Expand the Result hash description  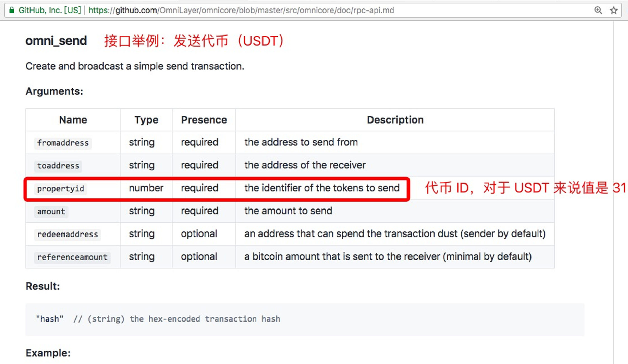(158, 319)
